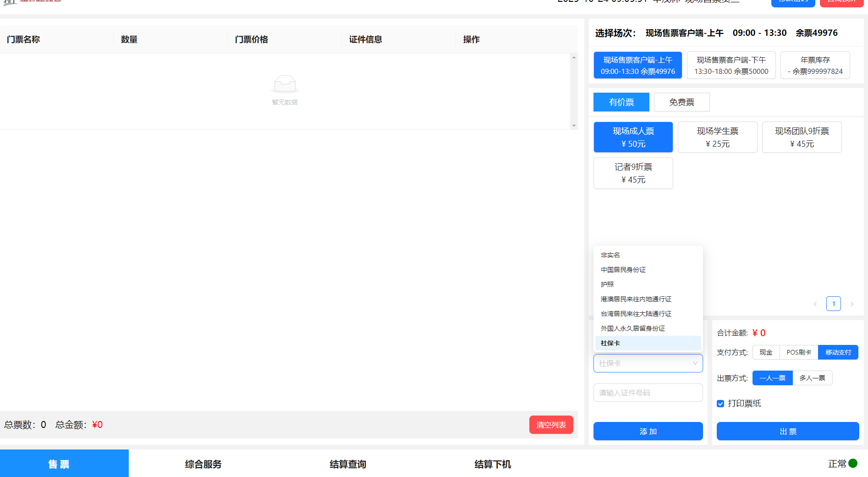Click the 暂无数据 empty inbox icon
Viewport: 868px width, 477px height.
click(285, 84)
